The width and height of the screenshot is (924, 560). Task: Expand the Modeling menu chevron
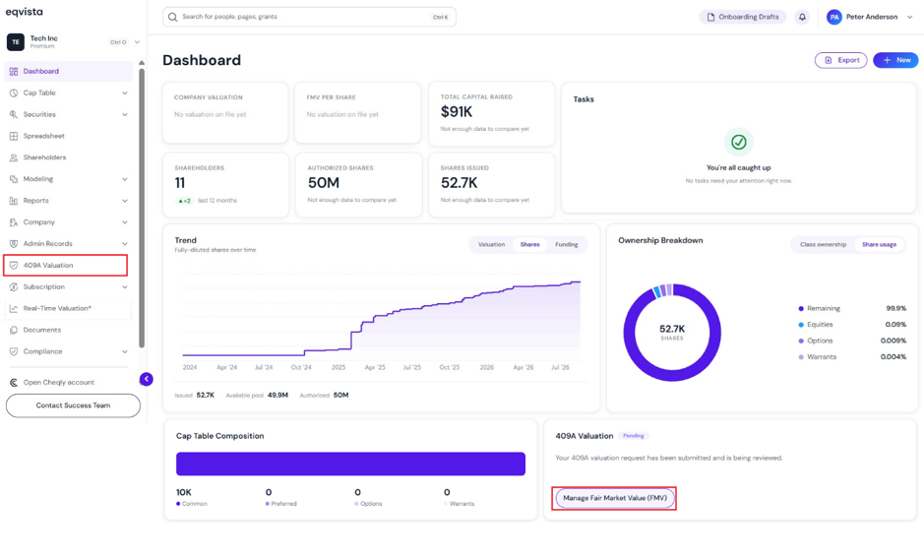click(124, 179)
